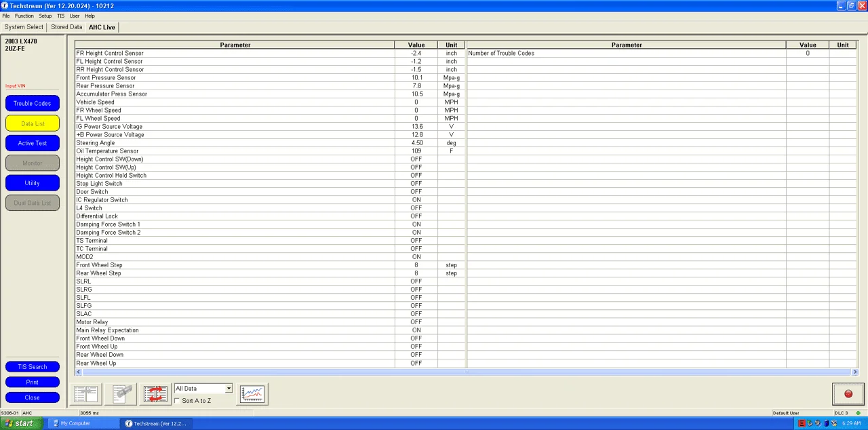The width and height of the screenshot is (868, 430).
Task: Select the Front Wheel Step row
Action: tap(270, 265)
